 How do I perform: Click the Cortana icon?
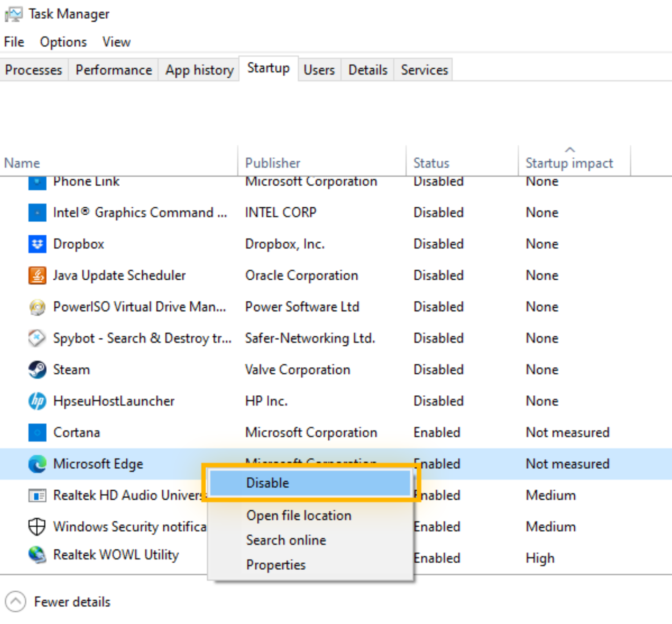[x=37, y=433]
